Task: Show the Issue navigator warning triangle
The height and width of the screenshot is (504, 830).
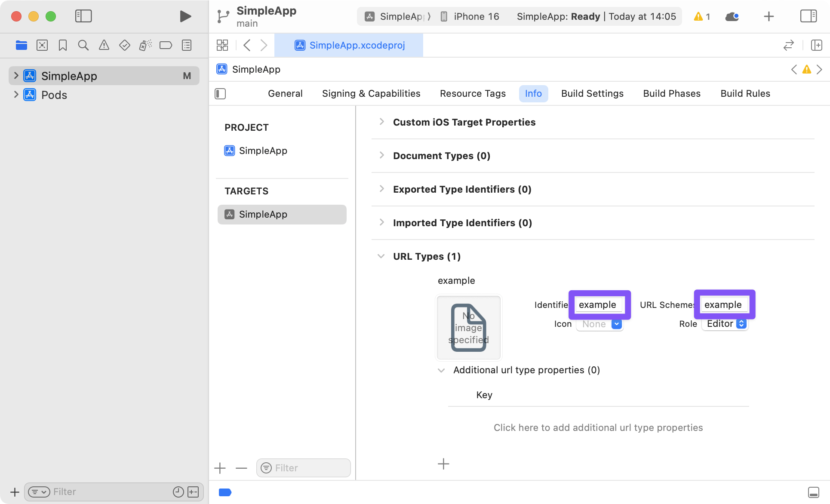Action: tap(104, 45)
